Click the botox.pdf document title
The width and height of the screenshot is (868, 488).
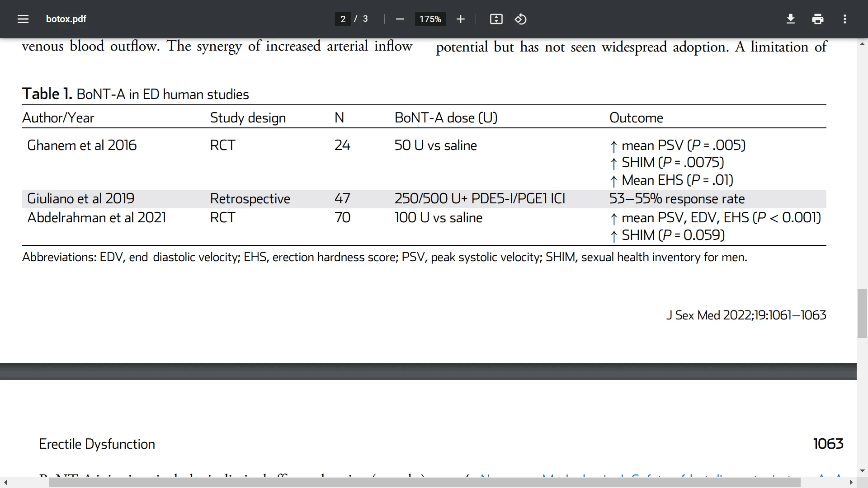[x=66, y=19]
